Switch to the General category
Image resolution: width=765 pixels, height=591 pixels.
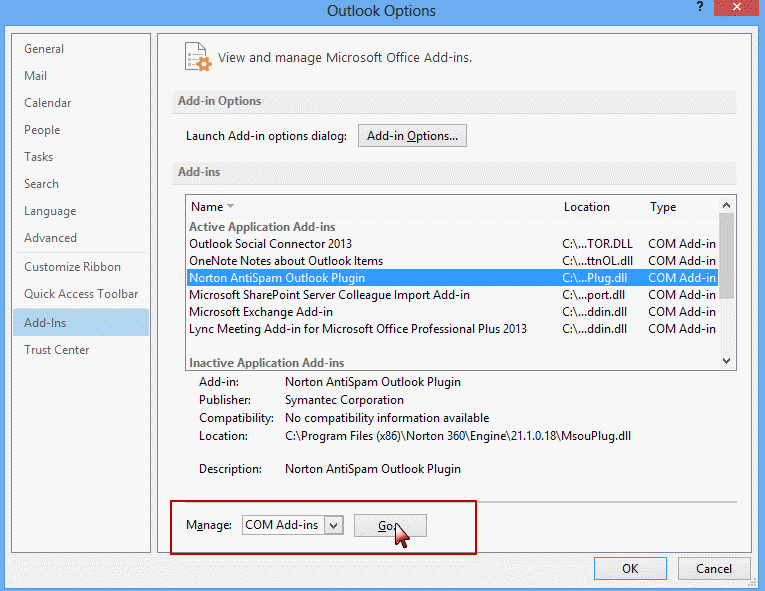point(44,49)
